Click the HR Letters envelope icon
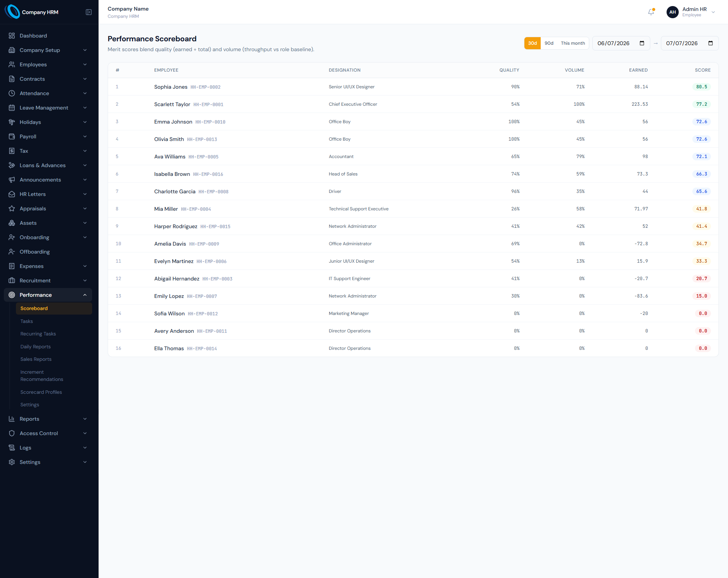The image size is (728, 578). click(12, 194)
